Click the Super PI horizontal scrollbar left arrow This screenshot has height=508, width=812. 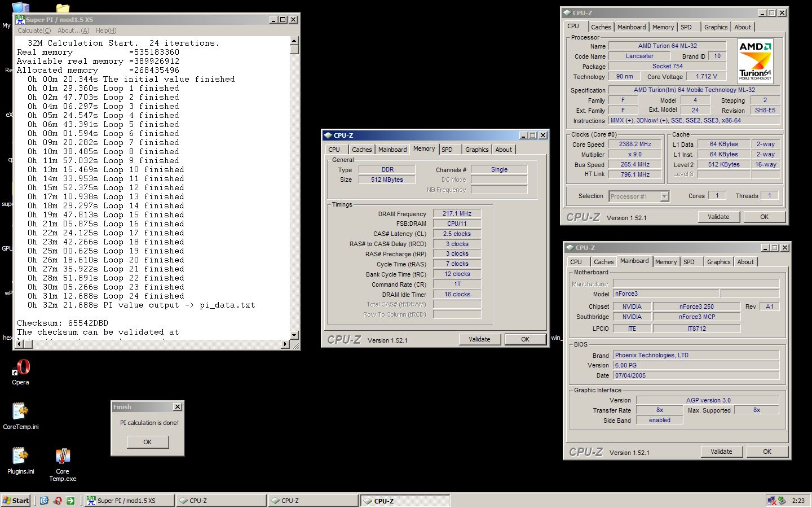(19, 344)
